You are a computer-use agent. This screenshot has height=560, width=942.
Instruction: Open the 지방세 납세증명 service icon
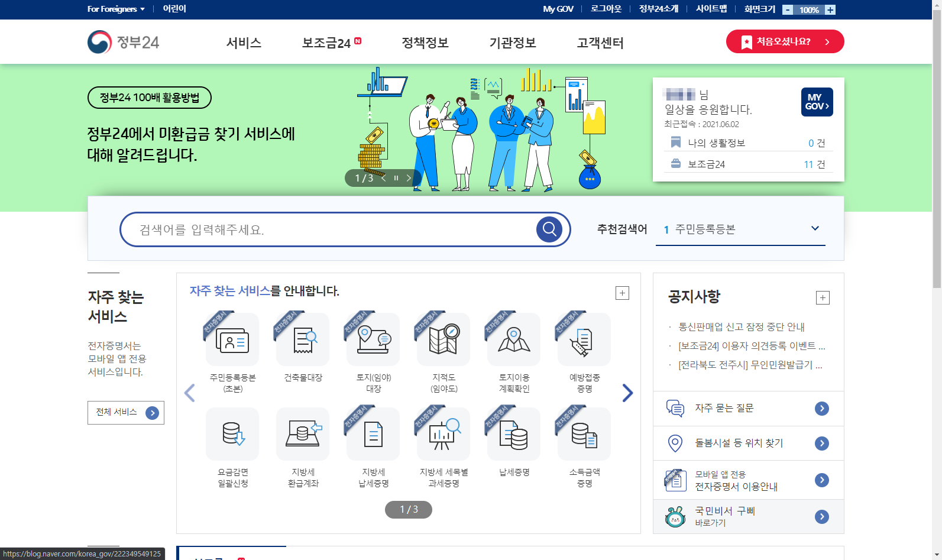tap(373, 434)
